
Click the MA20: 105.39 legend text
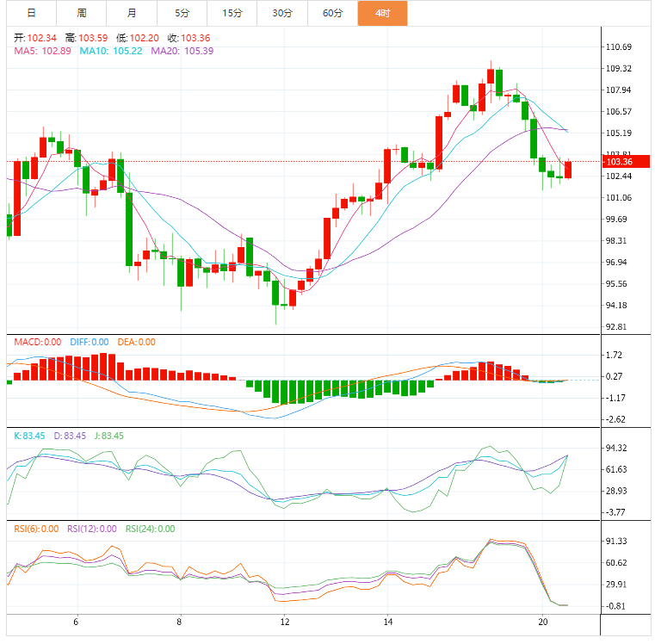182,52
